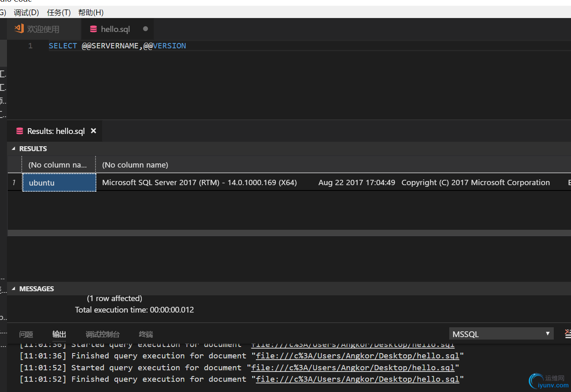
Task: Switch to the 欢迎使用 tab
Action: click(44, 29)
